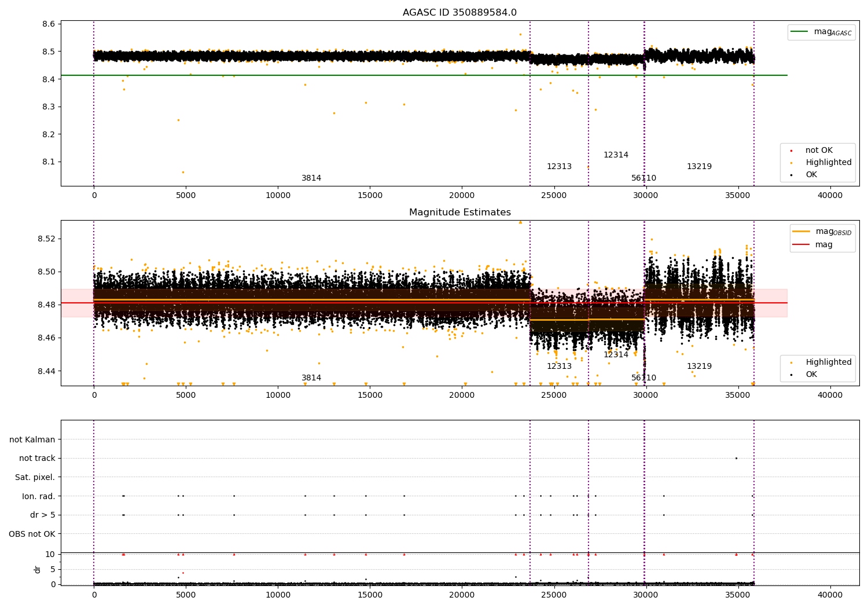Click the title 'AGASC ID 350889584.0'
Image resolution: width=868 pixels, height=608 pixels.
pyautogui.click(x=459, y=13)
